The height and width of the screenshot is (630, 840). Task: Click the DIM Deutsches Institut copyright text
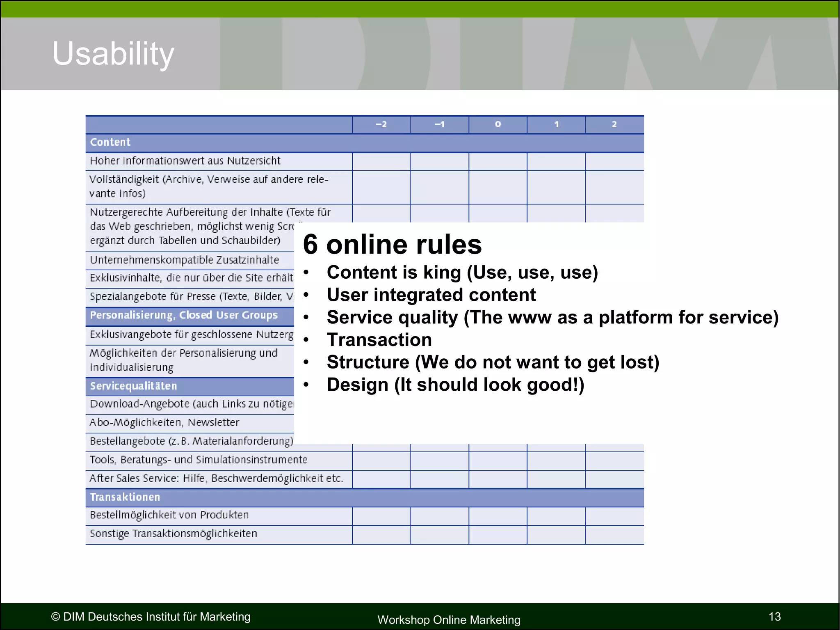[151, 616]
